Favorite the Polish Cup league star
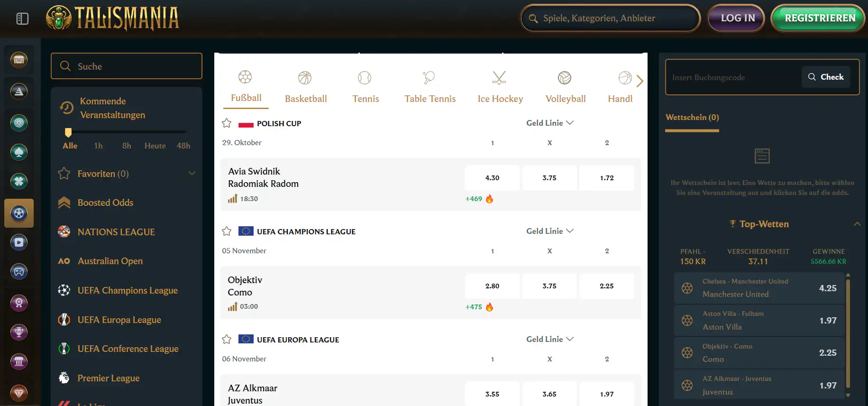This screenshot has height=406, width=868. coord(227,123)
